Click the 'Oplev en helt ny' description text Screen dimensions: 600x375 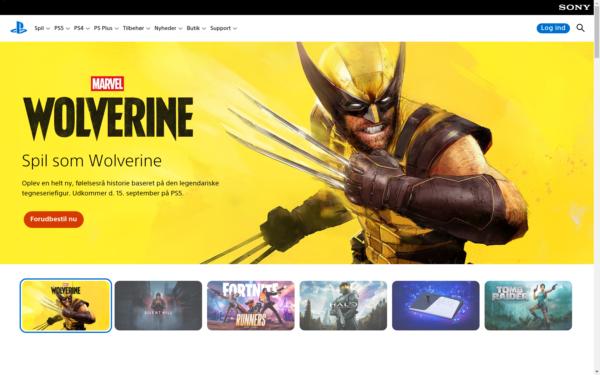click(120, 188)
